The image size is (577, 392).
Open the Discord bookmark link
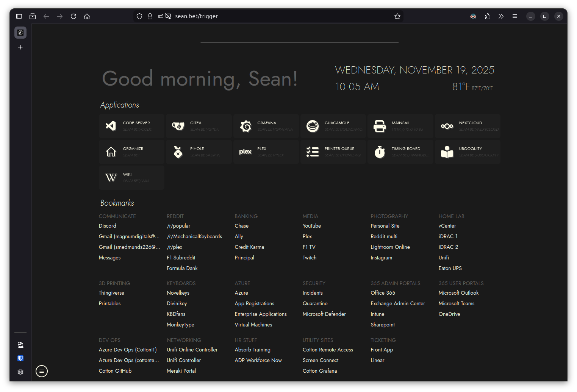click(108, 226)
